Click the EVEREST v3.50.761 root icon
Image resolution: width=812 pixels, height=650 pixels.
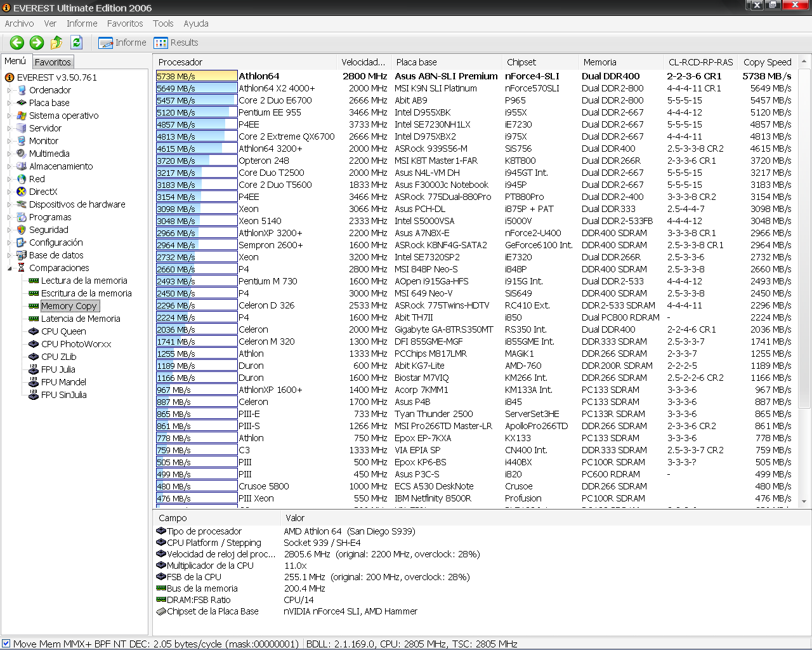click(10, 77)
